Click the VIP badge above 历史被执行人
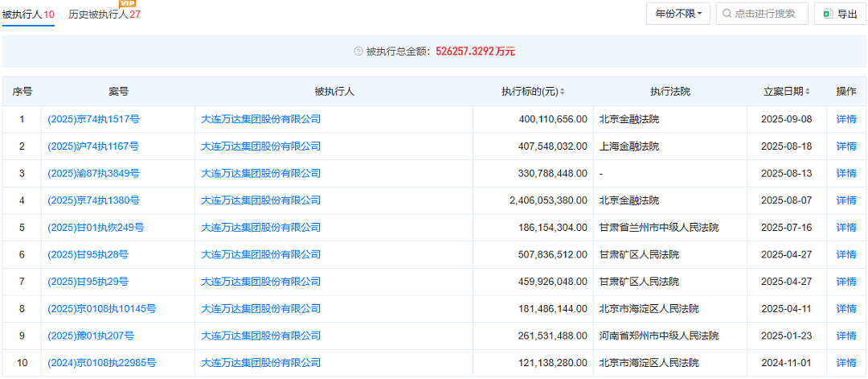Screen dimensions: 868x379 coord(129,3)
